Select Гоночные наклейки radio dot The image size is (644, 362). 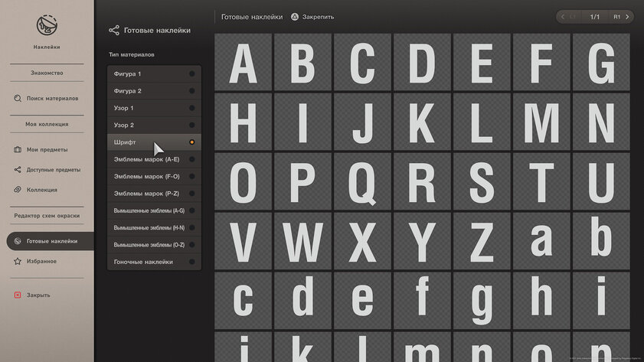coord(191,262)
